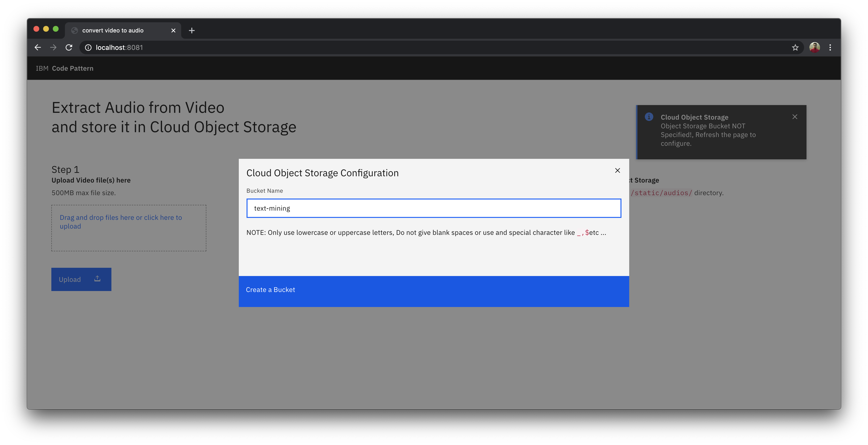
Task: Open the Chrome three-dot menu
Action: tap(830, 47)
